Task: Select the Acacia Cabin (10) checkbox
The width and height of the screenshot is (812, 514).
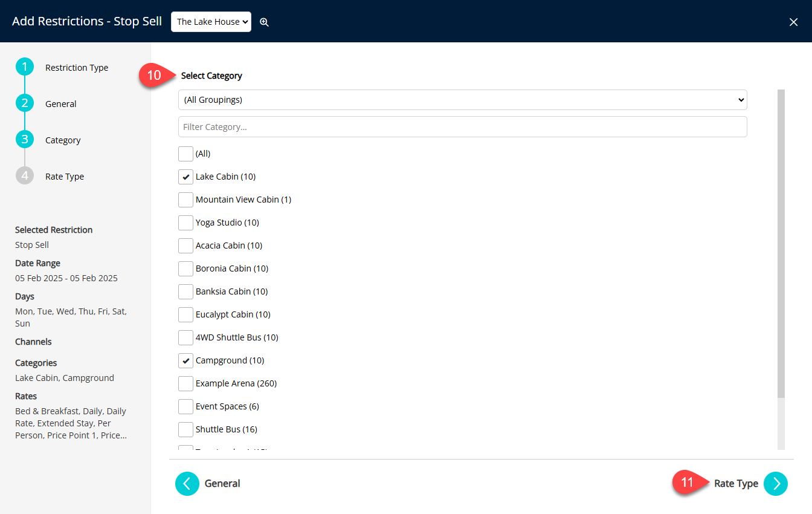Action: tap(185, 246)
